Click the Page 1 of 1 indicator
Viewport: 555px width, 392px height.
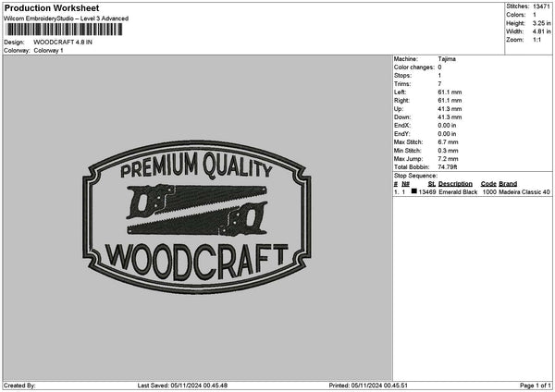tap(536, 386)
